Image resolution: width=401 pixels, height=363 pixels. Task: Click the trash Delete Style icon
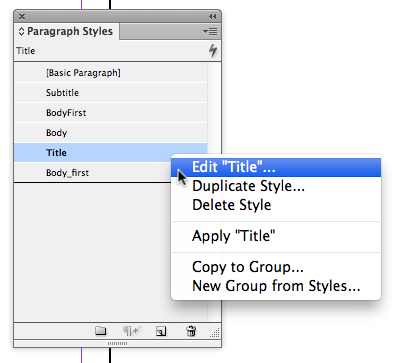point(191,331)
